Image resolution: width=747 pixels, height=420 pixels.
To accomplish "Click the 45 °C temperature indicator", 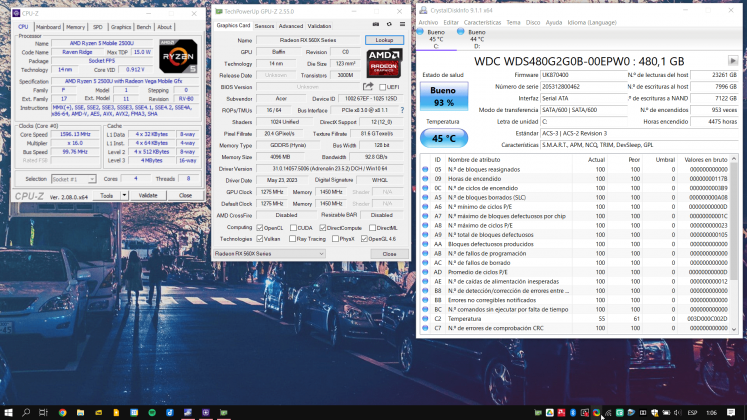I will coord(444,138).
